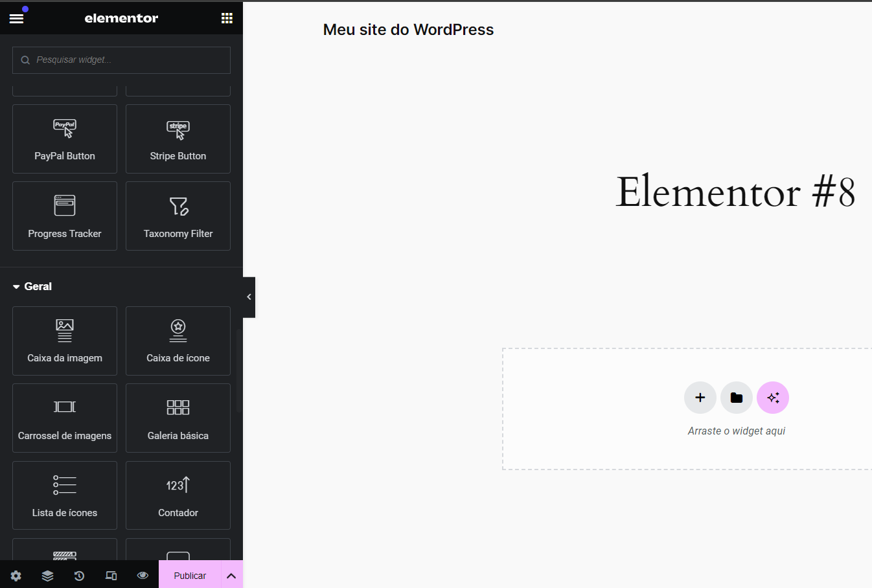
Task: Open the widgets grid panel icon
Action: 227,18
